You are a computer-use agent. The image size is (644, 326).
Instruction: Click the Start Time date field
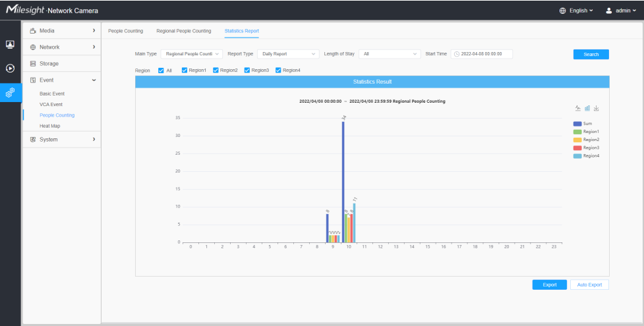(482, 54)
